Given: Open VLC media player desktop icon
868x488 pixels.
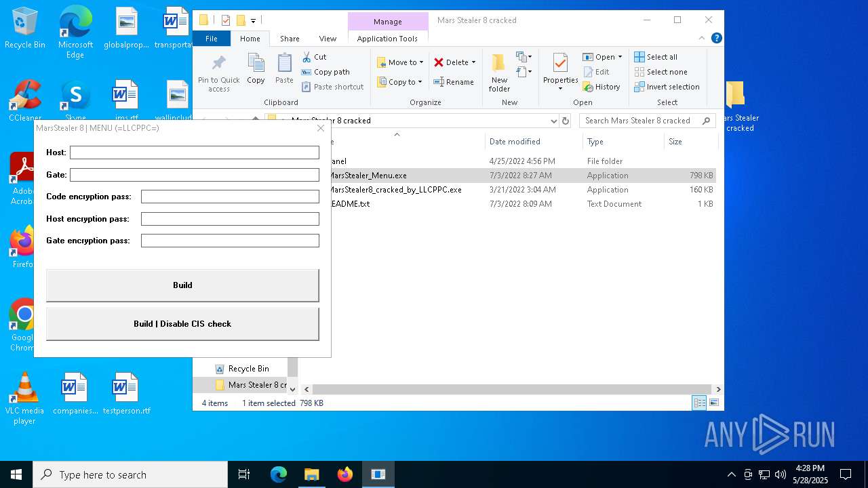Looking at the screenshot, I should (24, 399).
